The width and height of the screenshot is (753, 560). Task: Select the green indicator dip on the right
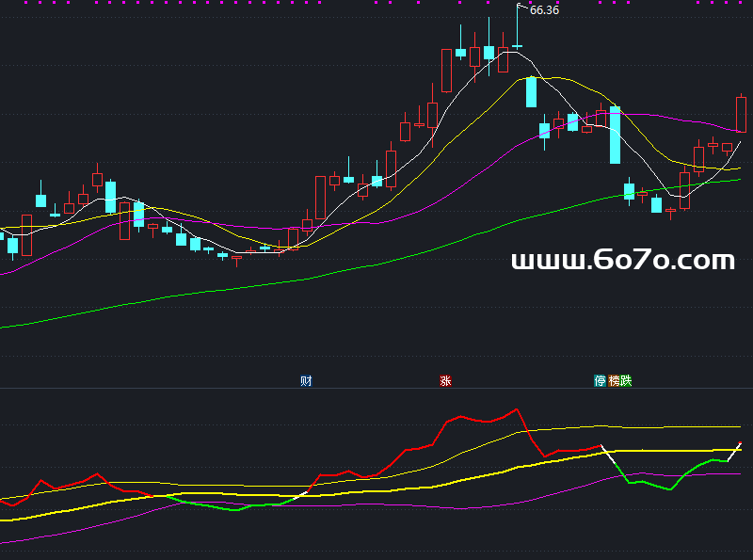670,489
